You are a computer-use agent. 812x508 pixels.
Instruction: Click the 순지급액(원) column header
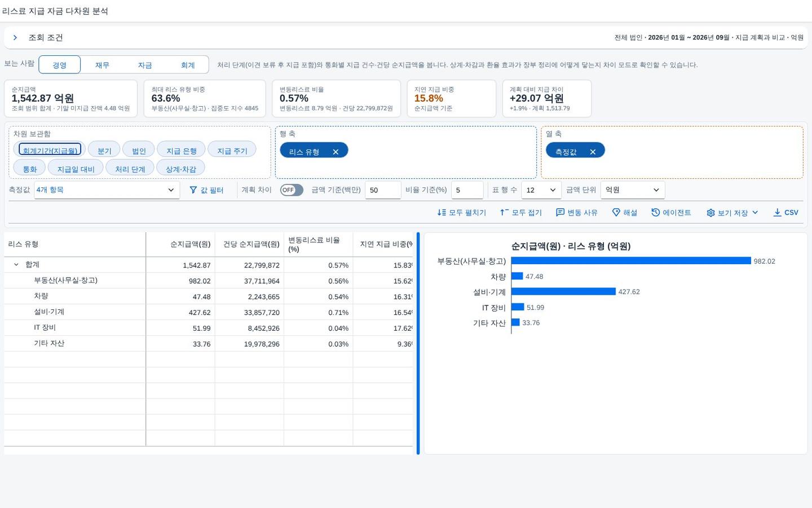180,244
